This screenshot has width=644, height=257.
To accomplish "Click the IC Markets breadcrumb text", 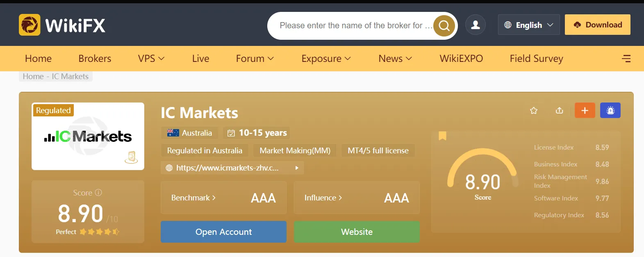I will [70, 76].
